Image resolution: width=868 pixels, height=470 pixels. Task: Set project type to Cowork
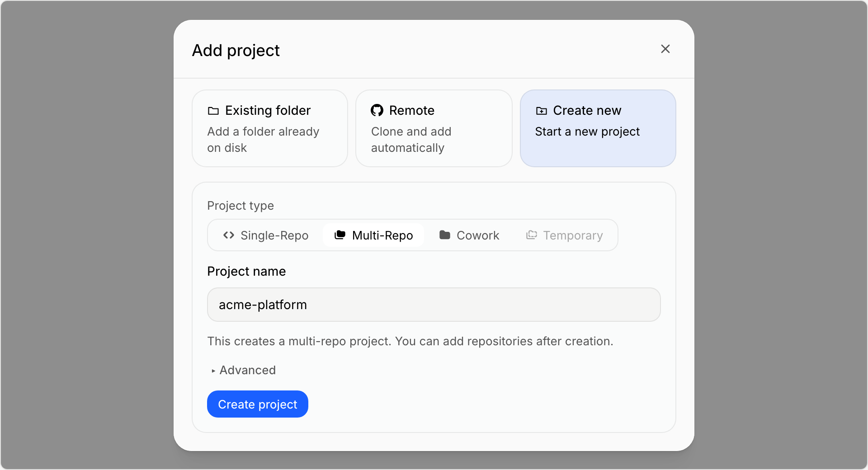(469, 235)
